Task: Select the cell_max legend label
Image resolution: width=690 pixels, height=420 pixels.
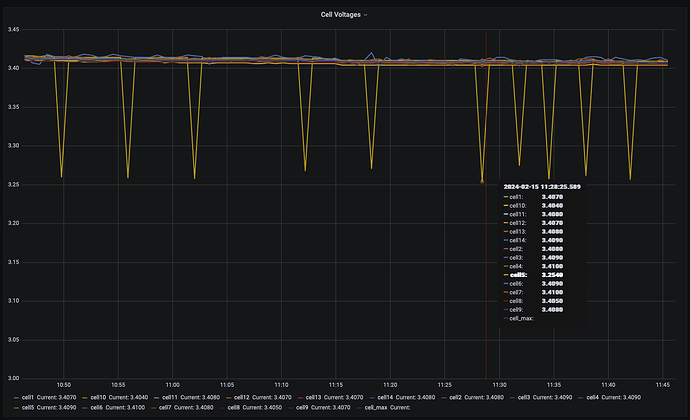Action: coord(376,408)
